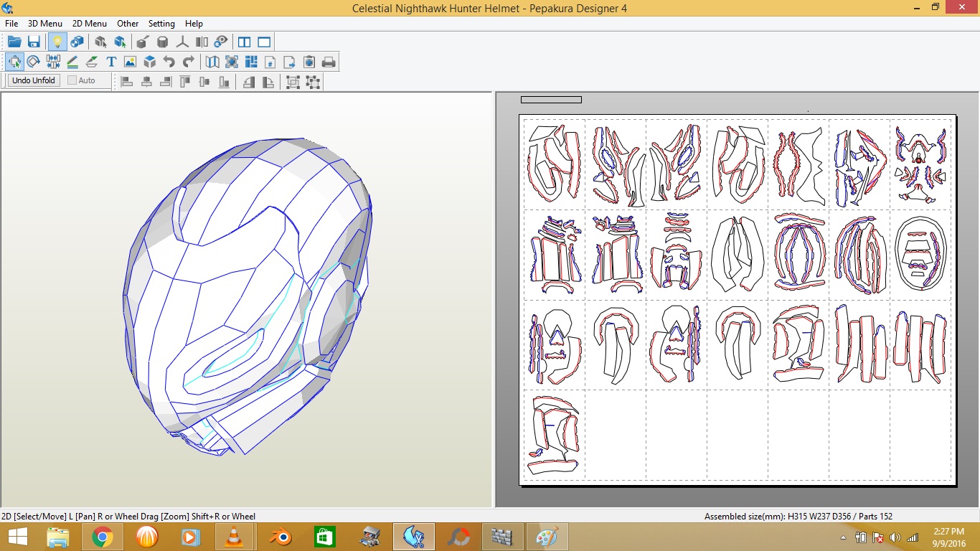Open VLC media player from the taskbar

pos(234,537)
